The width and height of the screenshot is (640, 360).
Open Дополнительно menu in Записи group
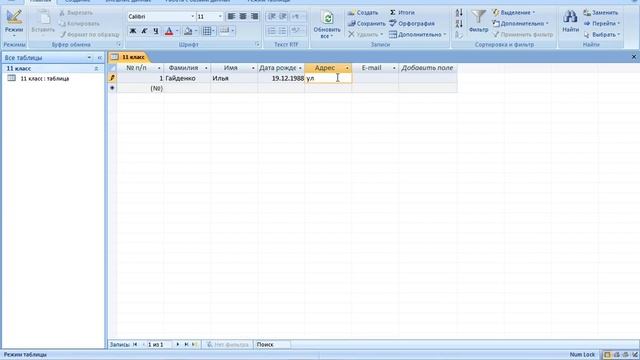tap(418, 35)
